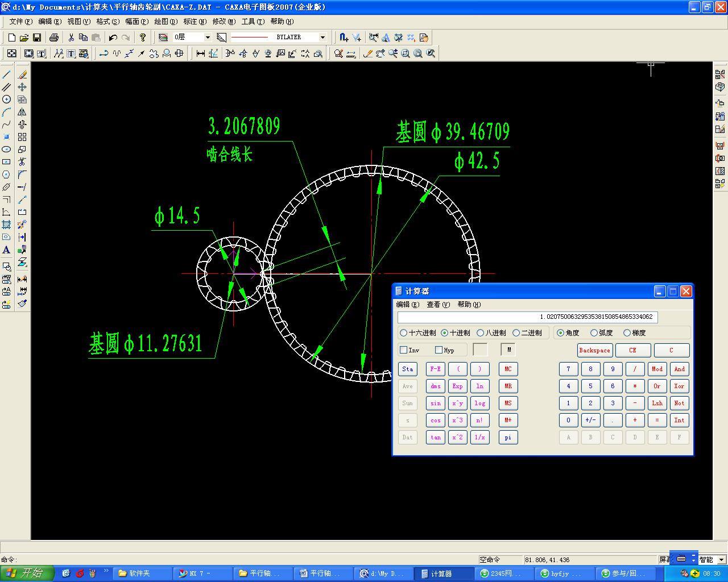Click the pi button in calculator
This screenshot has width=728, height=582.
point(508,438)
